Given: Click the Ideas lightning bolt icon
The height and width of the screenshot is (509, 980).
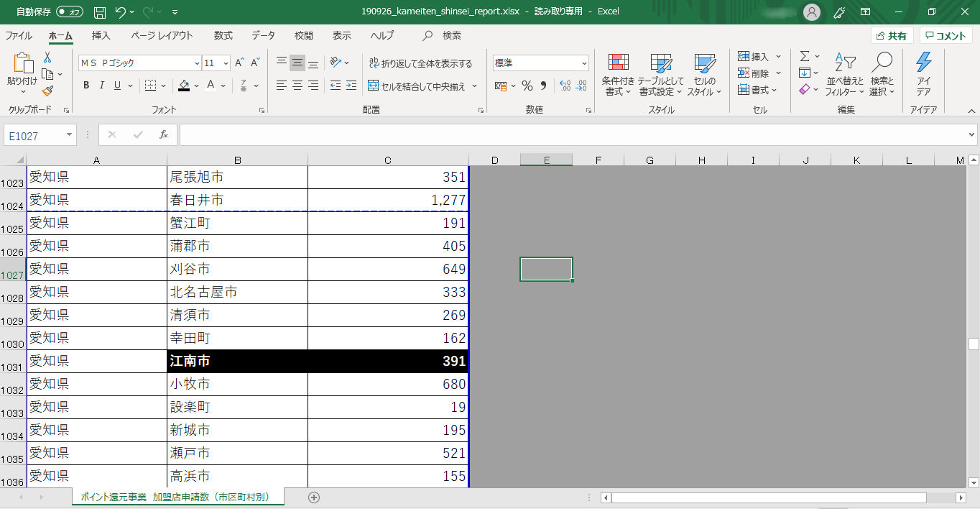Looking at the screenshot, I should click(x=923, y=63).
